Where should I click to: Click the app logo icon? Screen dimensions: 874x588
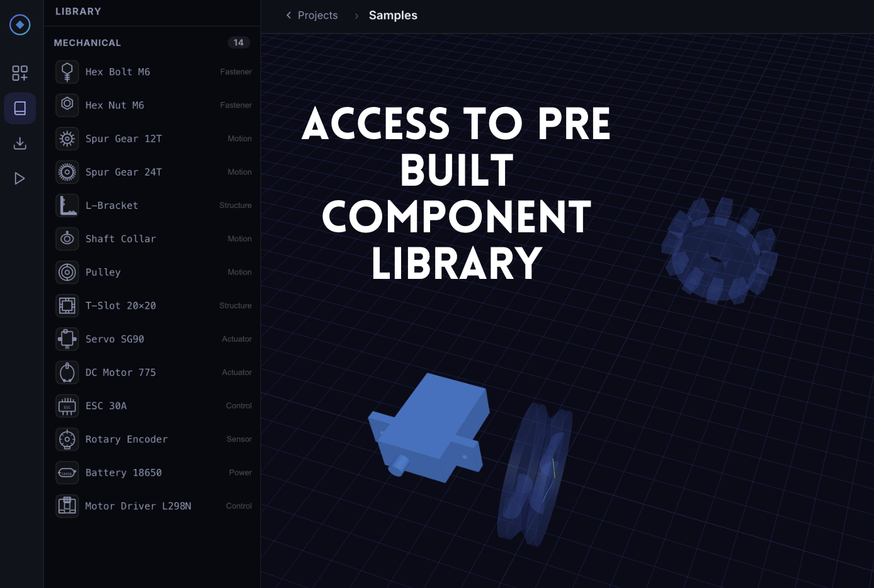[x=20, y=25]
